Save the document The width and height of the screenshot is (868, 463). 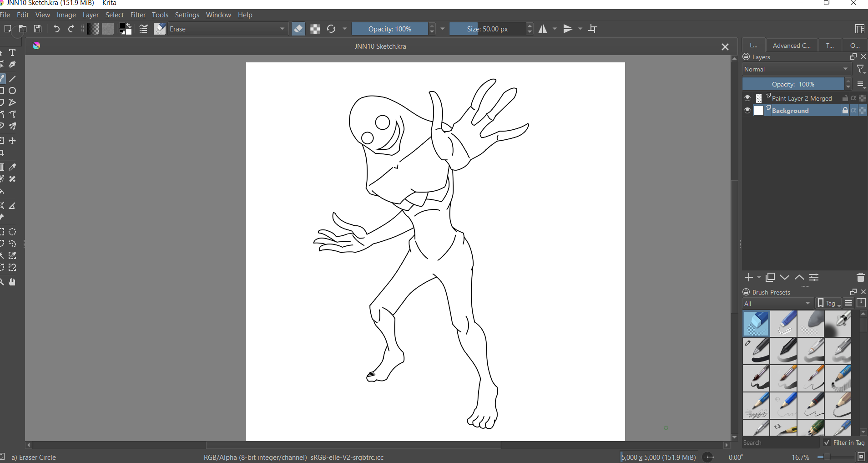coord(38,29)
